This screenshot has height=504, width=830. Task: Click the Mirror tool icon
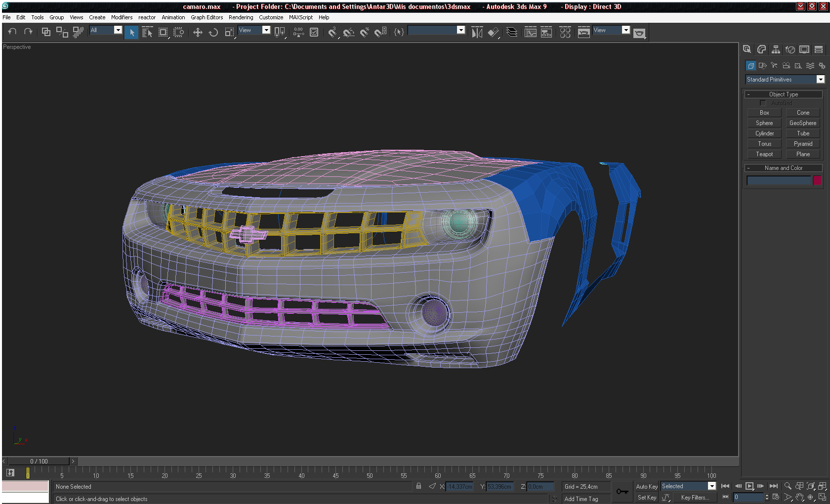[x=477, y=32]
